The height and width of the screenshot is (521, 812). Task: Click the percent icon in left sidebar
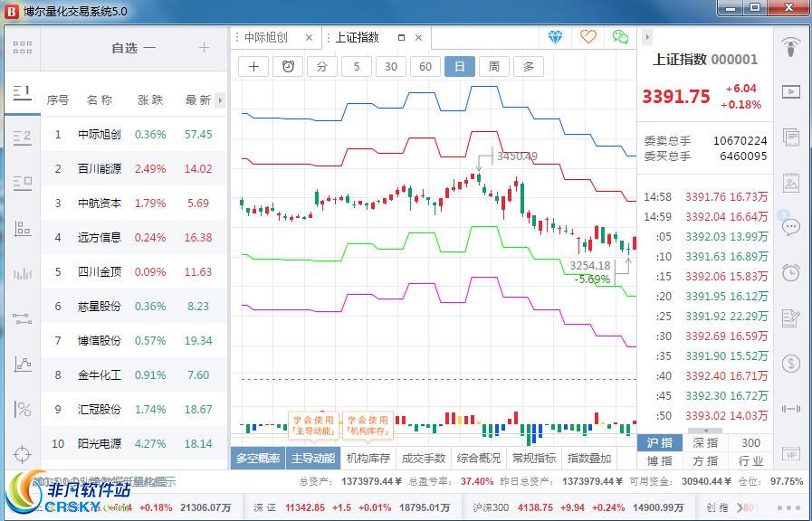[x=23, y=409]
